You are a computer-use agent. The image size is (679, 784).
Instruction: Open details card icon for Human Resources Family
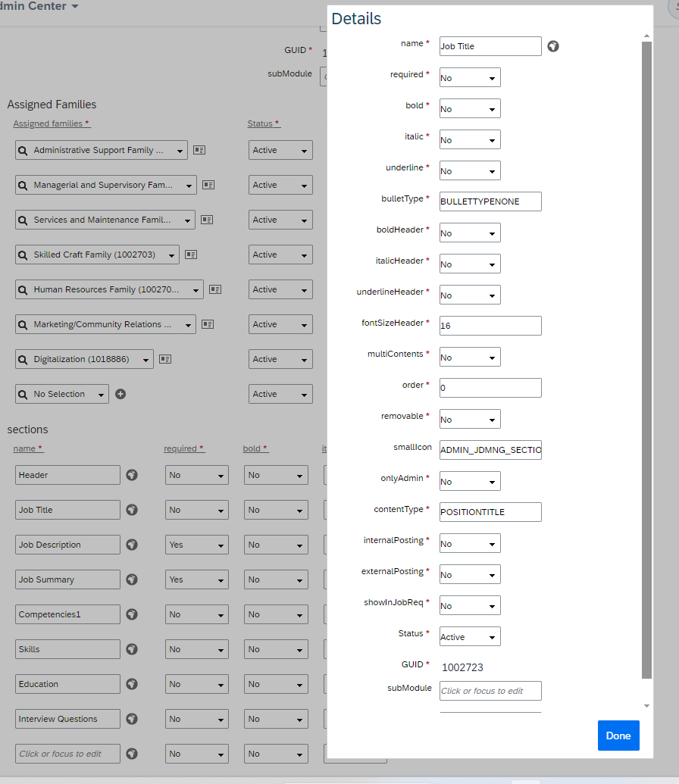pyautogui.click(x=215, y=289)
